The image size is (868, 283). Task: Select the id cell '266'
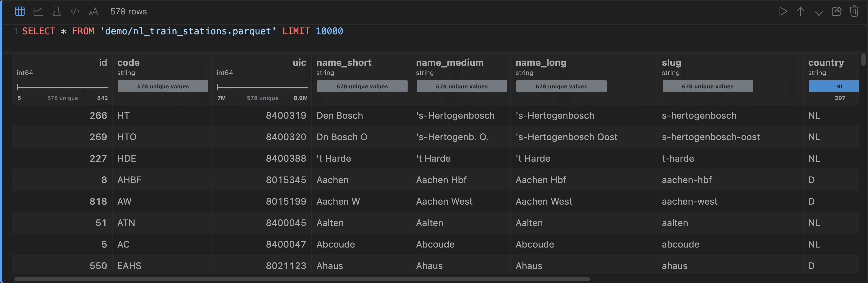point(98,115)
